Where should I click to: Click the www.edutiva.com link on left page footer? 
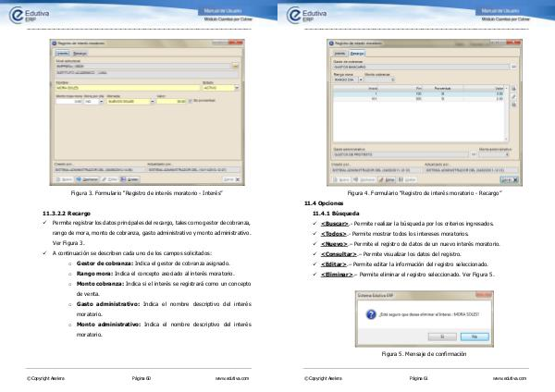click(x=232, y=378)
